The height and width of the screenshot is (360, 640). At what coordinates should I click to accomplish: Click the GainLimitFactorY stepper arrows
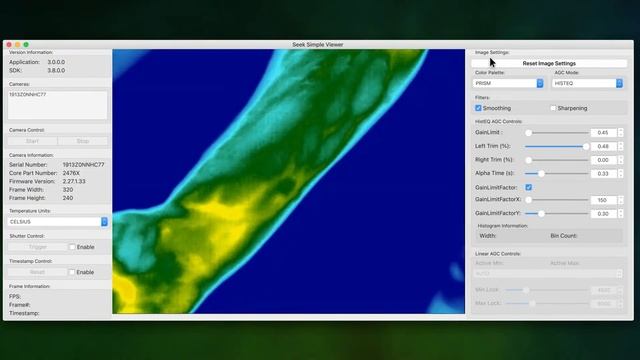[620, 213]
